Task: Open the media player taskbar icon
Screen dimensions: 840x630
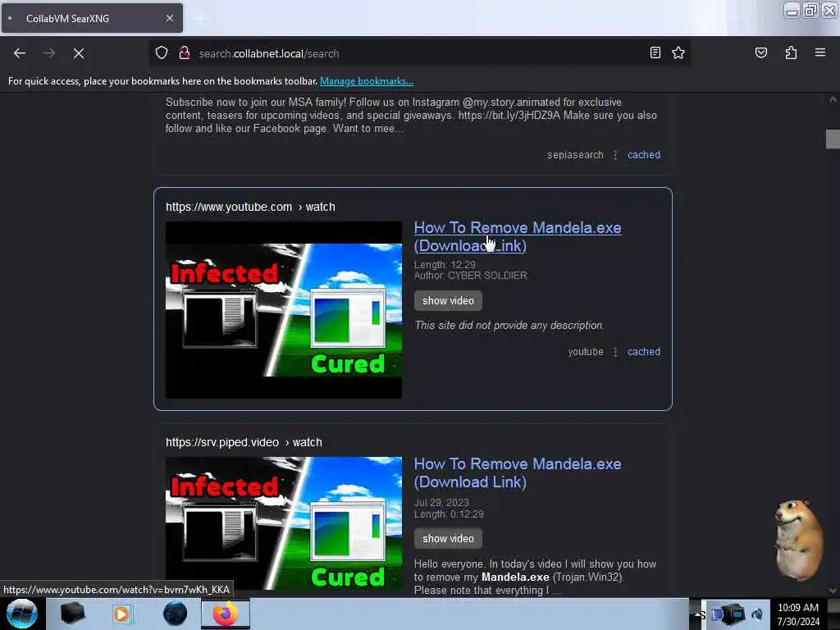Action: 121,614
